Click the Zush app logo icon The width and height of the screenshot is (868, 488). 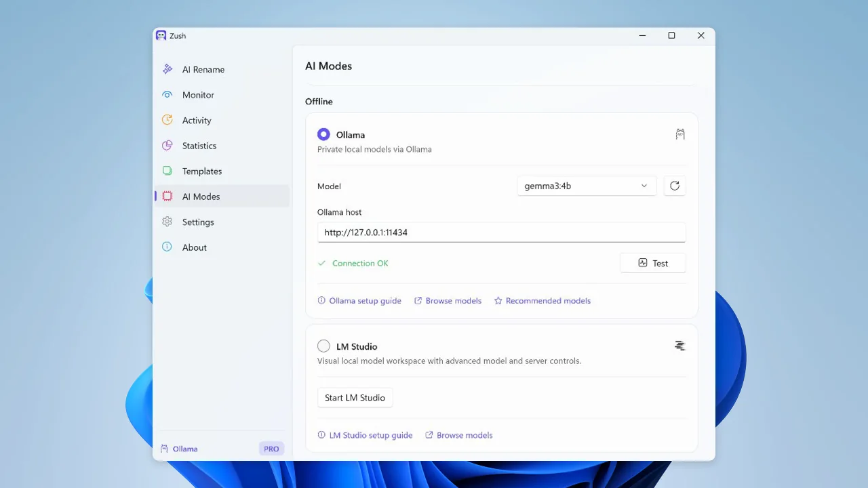point(161,35)
